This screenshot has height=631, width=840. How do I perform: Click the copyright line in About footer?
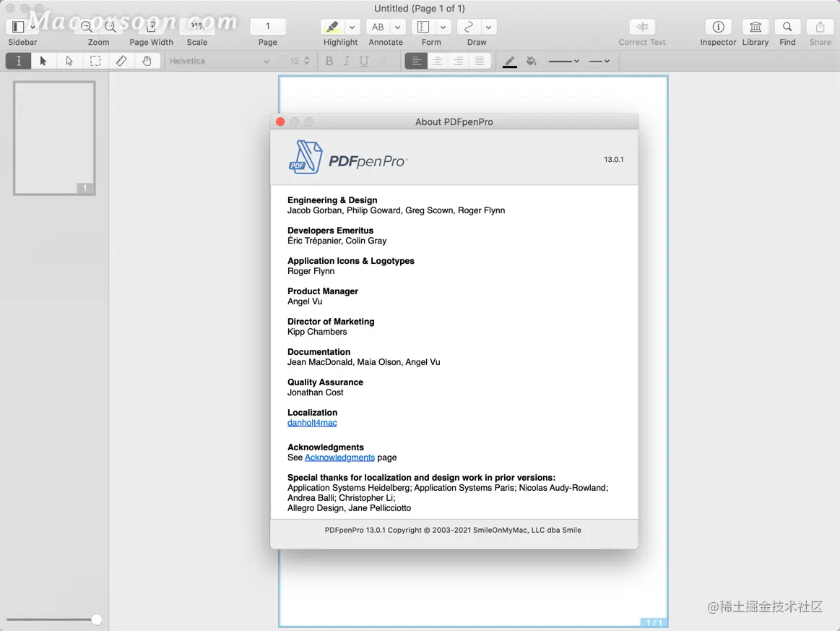point(453,531)
